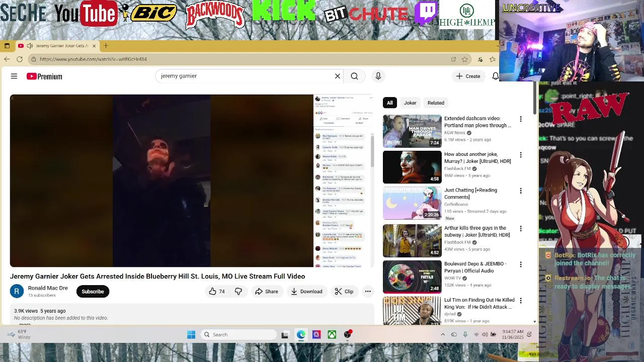Open the Ronald Mac Dre channel link
Viewport: 644px width, 362px height.
pos(48,288)
